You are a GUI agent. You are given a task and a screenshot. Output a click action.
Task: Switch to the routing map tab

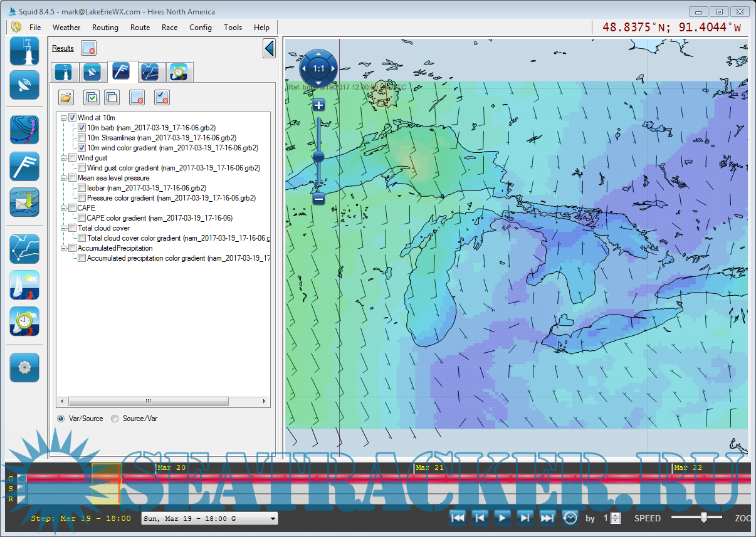click(x=149, y=72)
